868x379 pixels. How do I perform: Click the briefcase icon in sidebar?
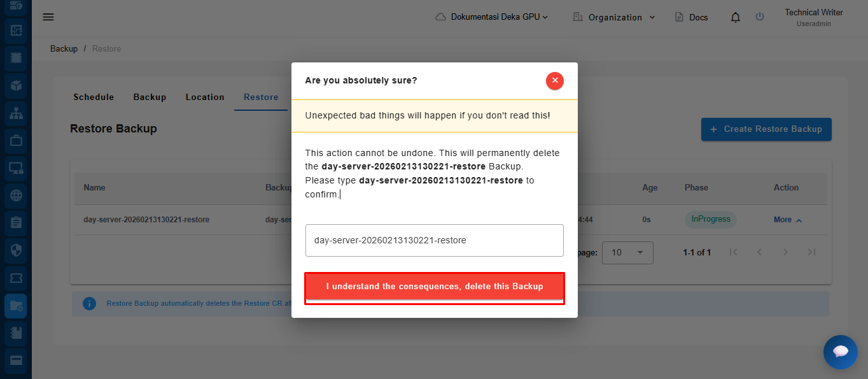coord(16,140)
